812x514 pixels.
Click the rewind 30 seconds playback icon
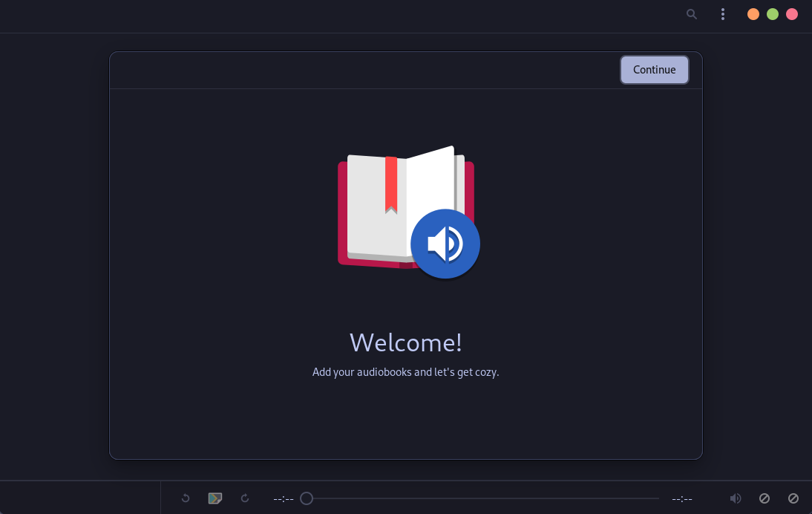click(186, 498)
